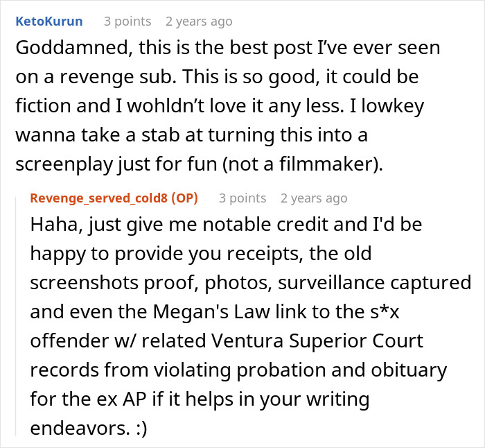Click 'Ventura Superior Court' in the reply

click(x=317, y=341)
